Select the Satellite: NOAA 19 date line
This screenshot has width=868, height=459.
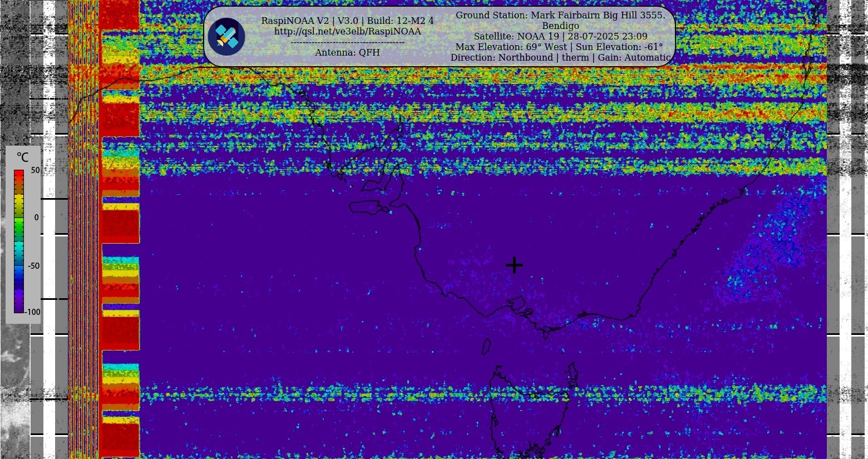point(560,37)
